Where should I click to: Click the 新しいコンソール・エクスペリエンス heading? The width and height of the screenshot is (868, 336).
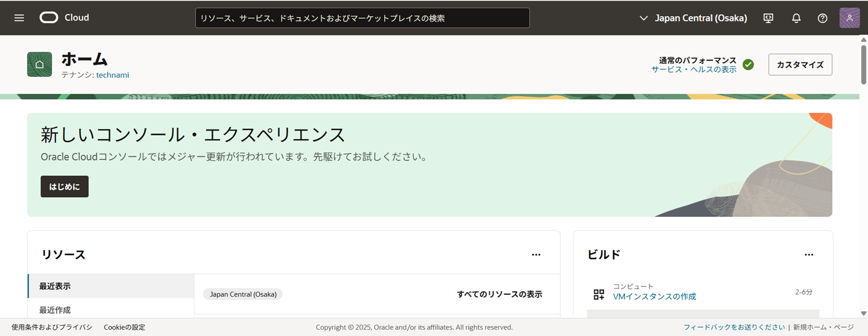193,135
